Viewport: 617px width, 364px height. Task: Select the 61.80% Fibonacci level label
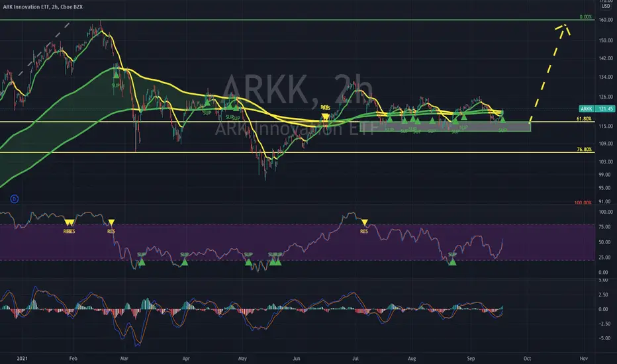(x=584, y=118)
